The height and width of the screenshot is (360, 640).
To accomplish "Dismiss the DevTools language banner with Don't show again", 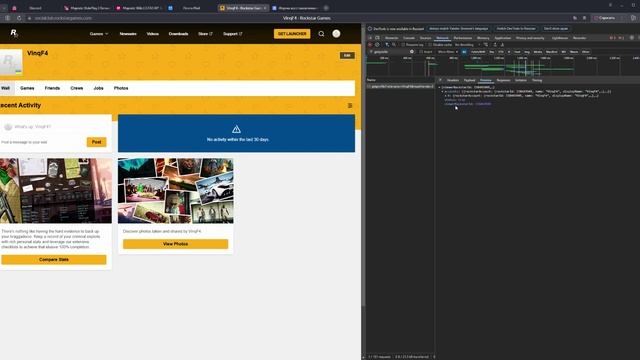I will pyautogui.click(x=556, y=29).
